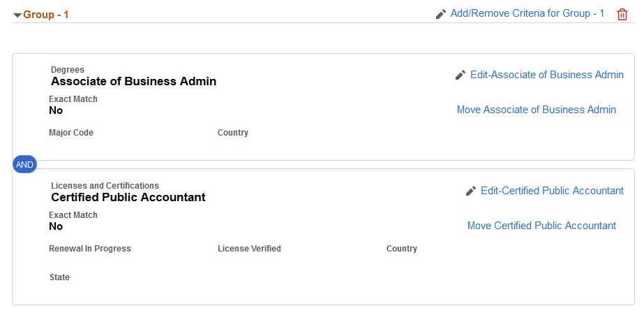644x313 pixels.
Task: Click the Licenses and Certifications category label
Action: (x=105, y=186)
